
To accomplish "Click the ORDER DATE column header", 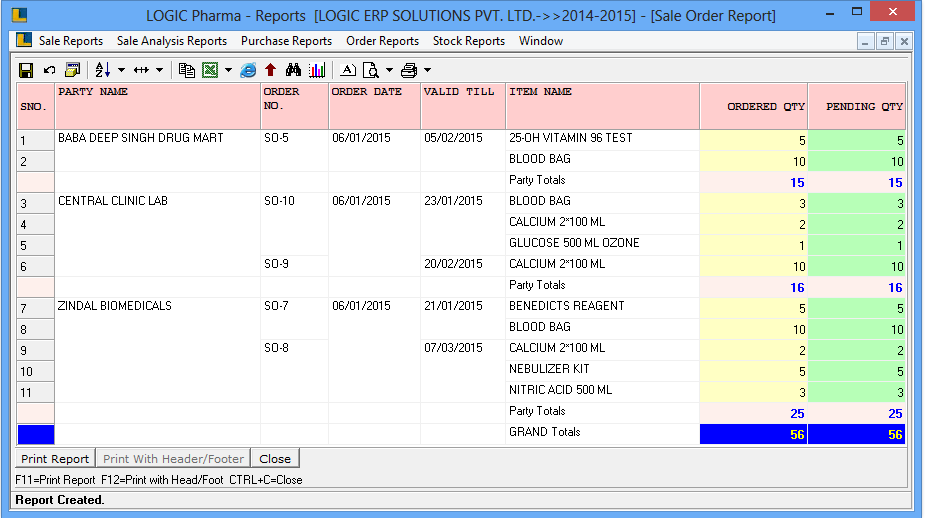I will (x=375, y=106).
